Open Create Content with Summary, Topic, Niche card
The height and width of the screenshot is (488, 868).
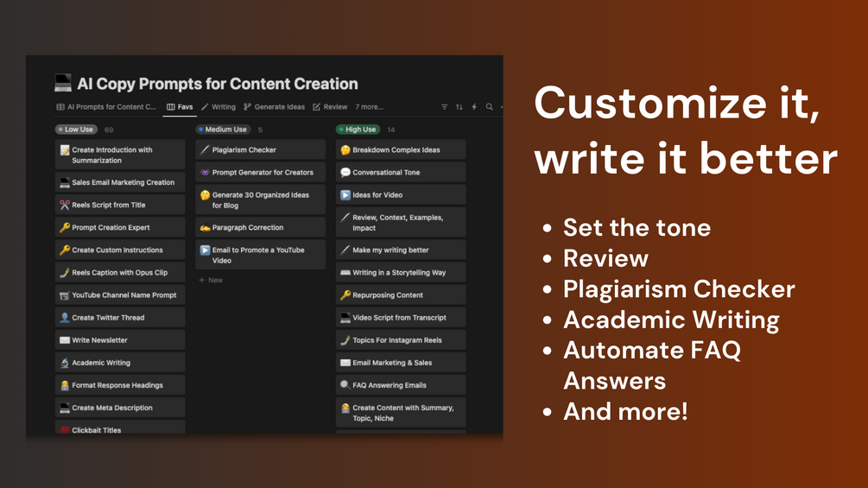coord(401,413)
